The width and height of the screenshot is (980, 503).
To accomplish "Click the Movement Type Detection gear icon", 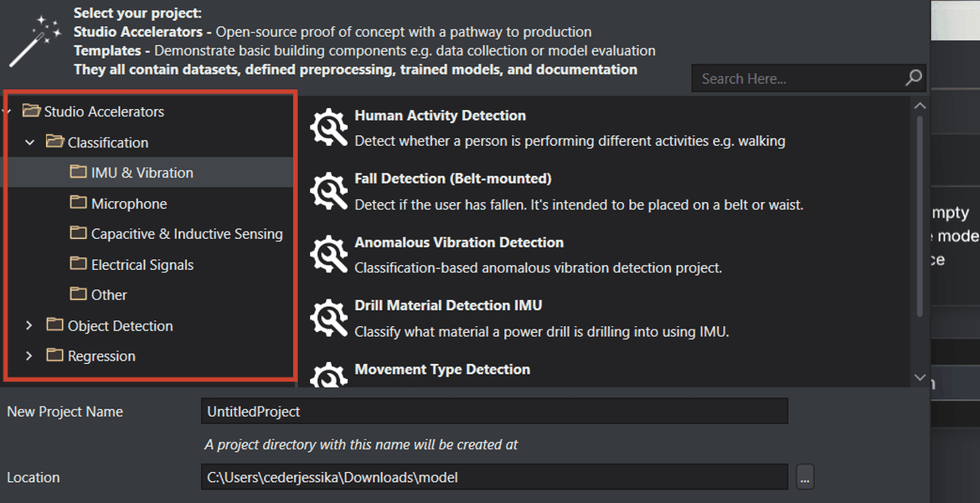I will point(328,374).
